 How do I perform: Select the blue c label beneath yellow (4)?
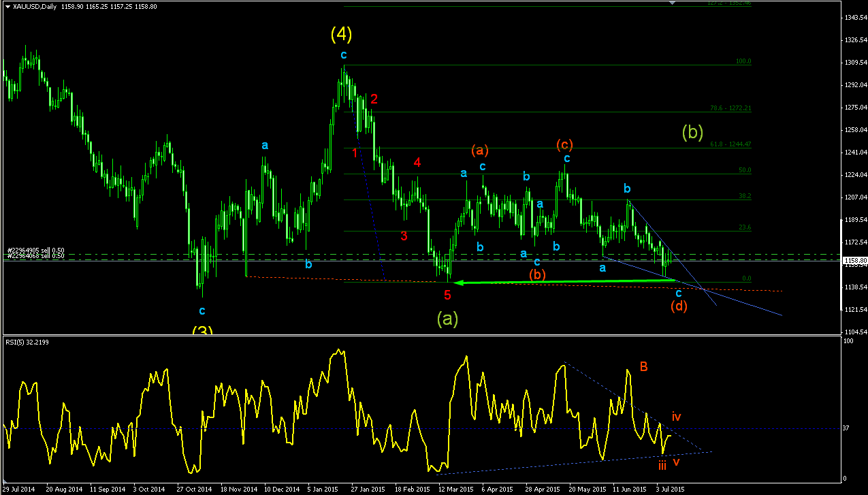344,54
